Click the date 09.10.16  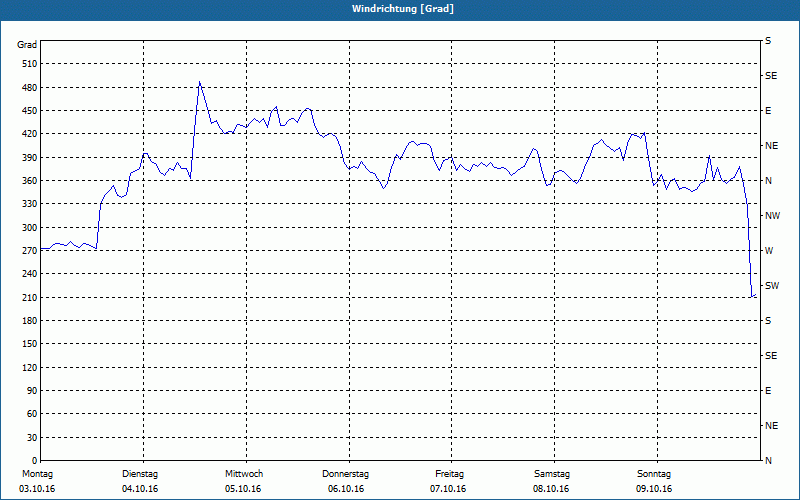pos(654,489)
